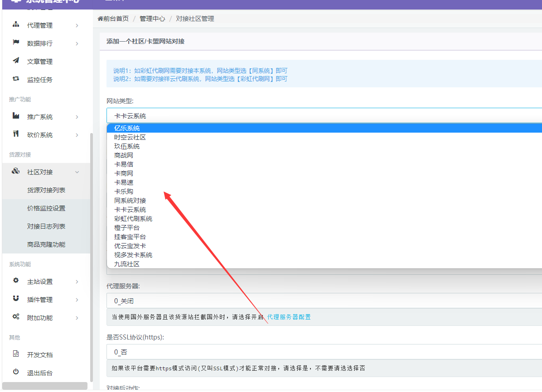
Task: Expand the 插件管理 submenu chevron
Action: pos(77,300)
